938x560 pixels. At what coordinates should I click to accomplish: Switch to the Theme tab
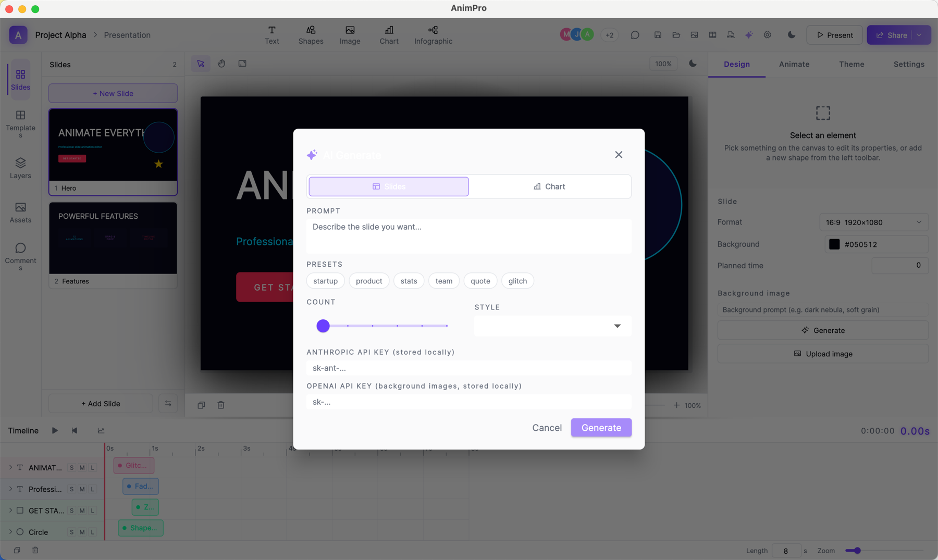851,64
